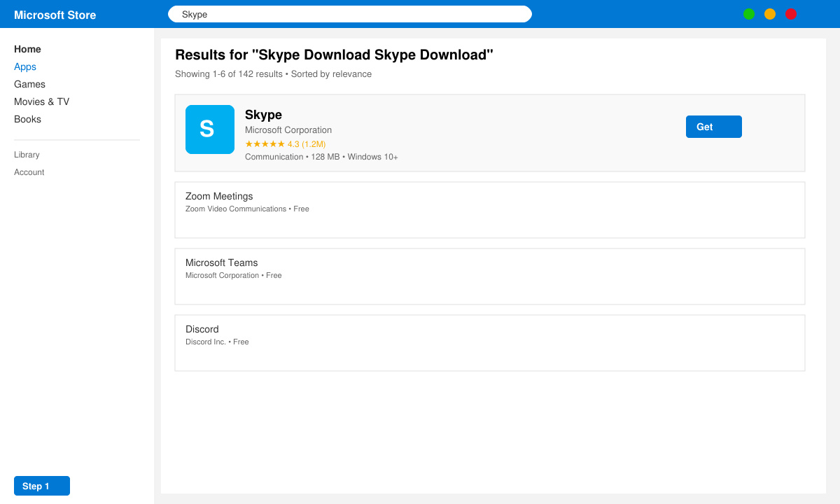This screenshot has width=840, height=504.
Task: Get the Skype app
Action: coord(714,127)
